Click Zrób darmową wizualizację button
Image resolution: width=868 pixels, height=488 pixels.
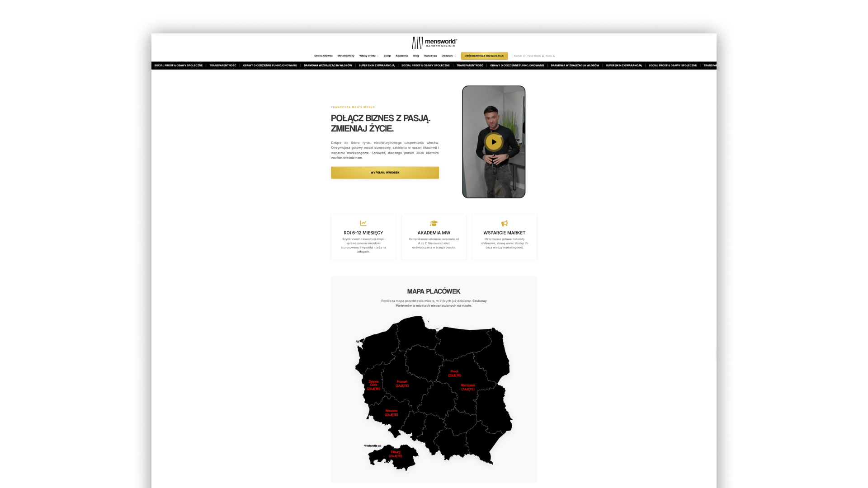tap(484, 56)
